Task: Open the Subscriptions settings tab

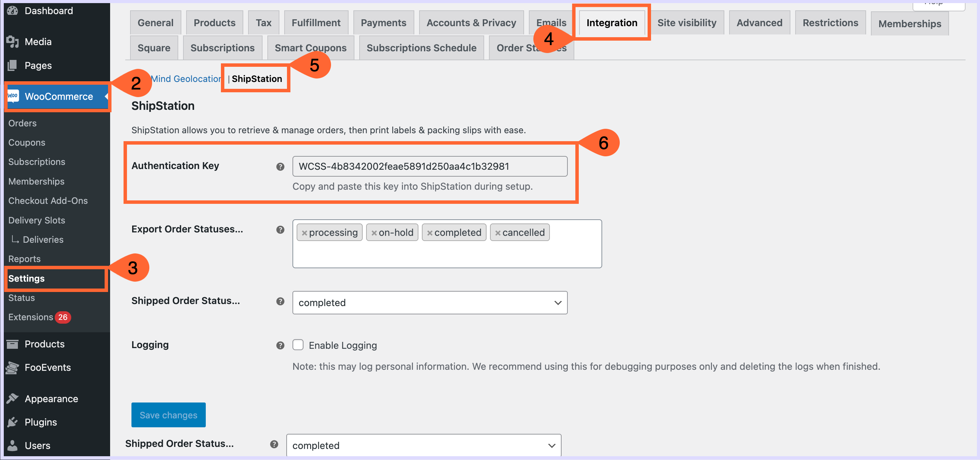Action: tap(223, 48)
